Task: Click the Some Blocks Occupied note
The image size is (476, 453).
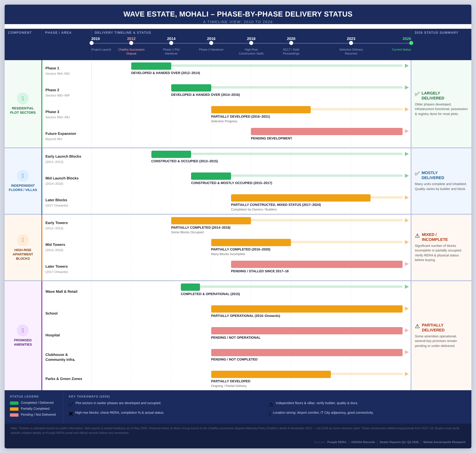Action: (x=187, y=232)
